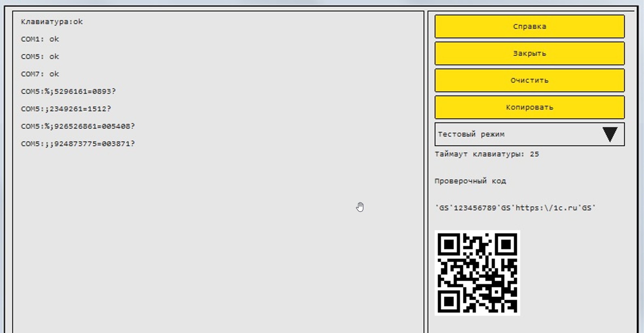
Task: Select log line with 926526861=005408?
Action: pos(78,126)
